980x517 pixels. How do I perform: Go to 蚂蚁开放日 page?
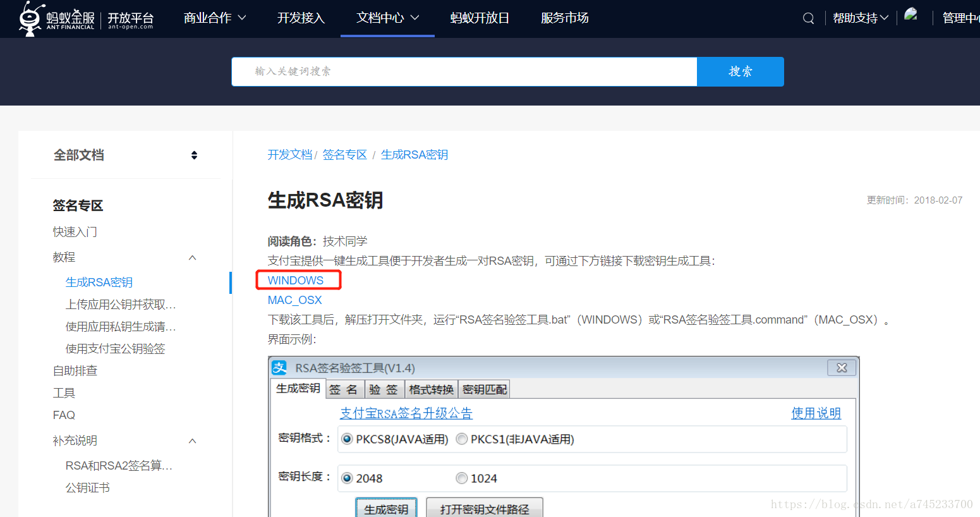[x=480, y=18]
